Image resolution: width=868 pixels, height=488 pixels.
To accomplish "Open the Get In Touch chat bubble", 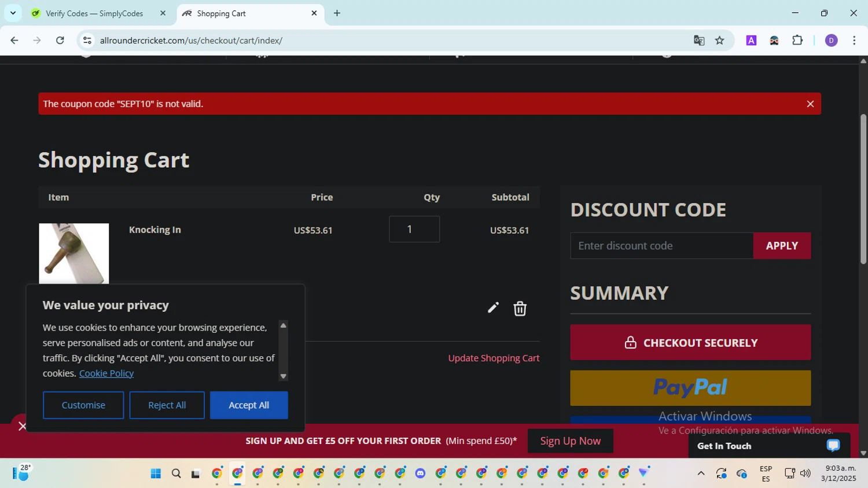I will click(x=833, y=446).
